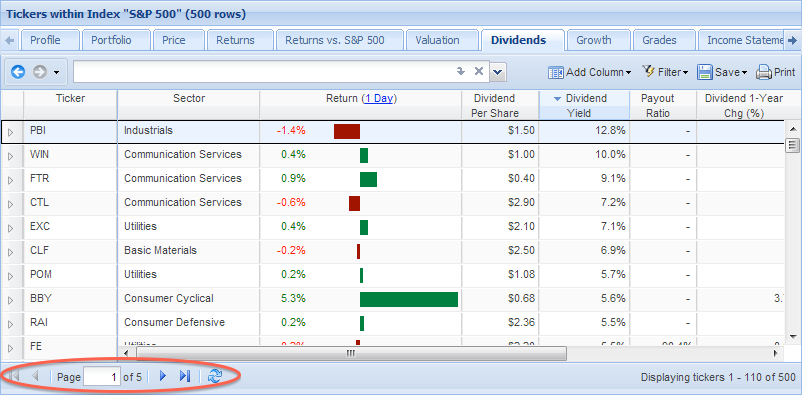
Task: Open the Save dropdown menu
Action: click(x=722, y=72)
